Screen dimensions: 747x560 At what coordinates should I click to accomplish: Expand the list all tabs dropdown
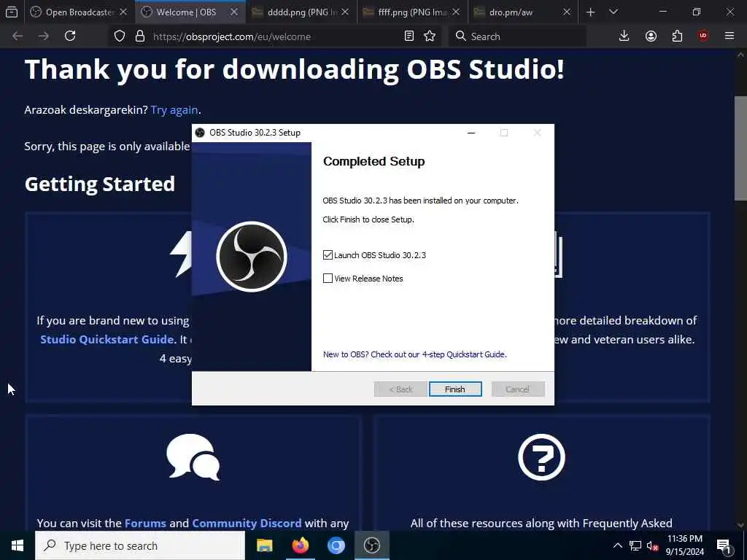click(x=613, y=12)
